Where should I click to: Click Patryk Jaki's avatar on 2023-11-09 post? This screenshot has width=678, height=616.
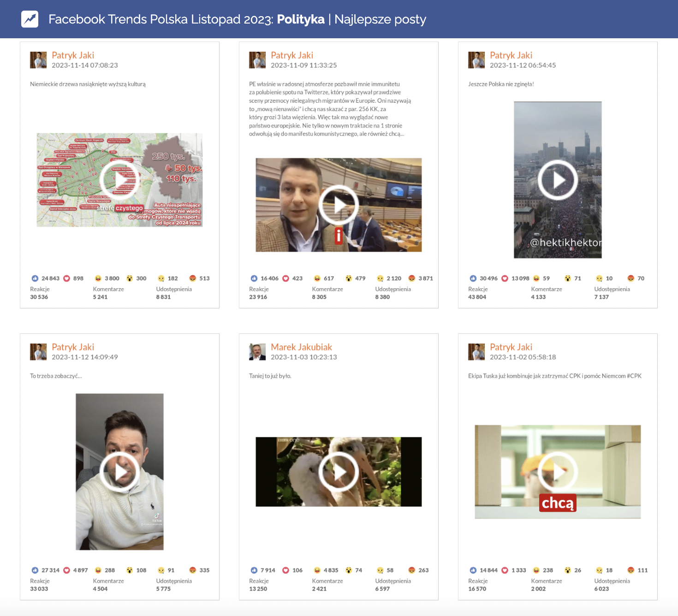coord(257,60)
